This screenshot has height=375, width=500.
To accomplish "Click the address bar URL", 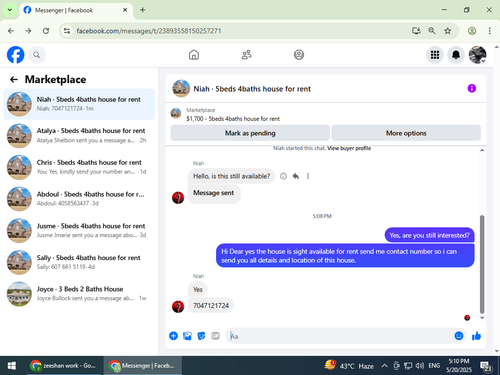I will [149, 31].
